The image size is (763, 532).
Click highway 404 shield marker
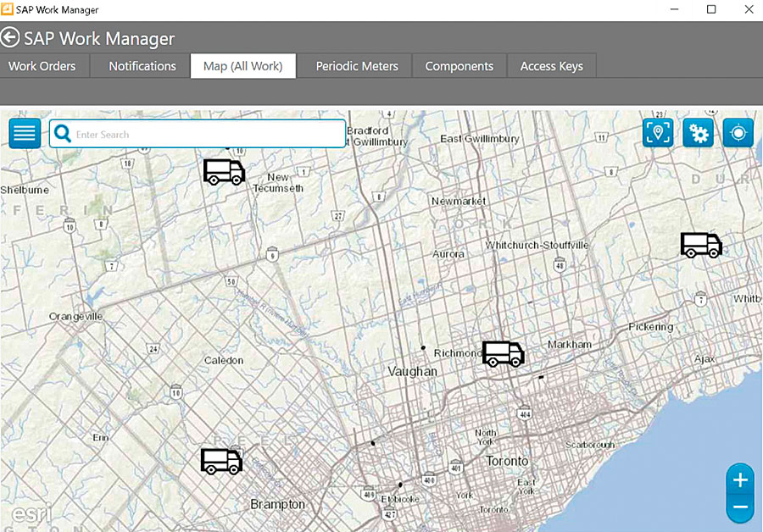(x=525, y=414)
